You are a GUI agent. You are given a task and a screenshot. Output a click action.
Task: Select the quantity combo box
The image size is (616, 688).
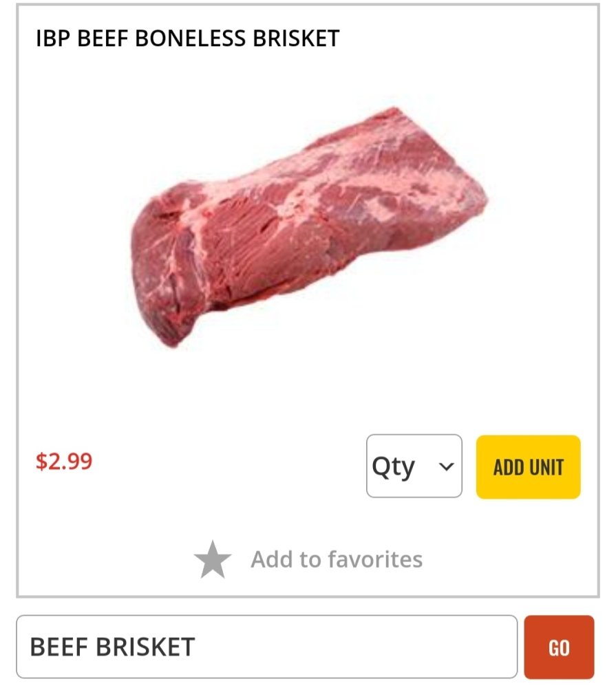pos(414,466)
